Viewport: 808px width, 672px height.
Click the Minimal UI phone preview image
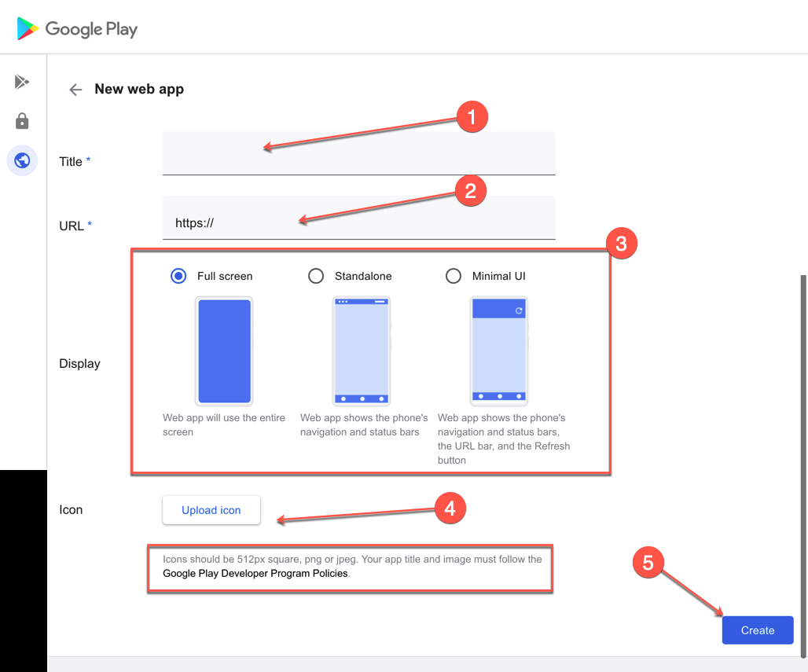[499, 351]
